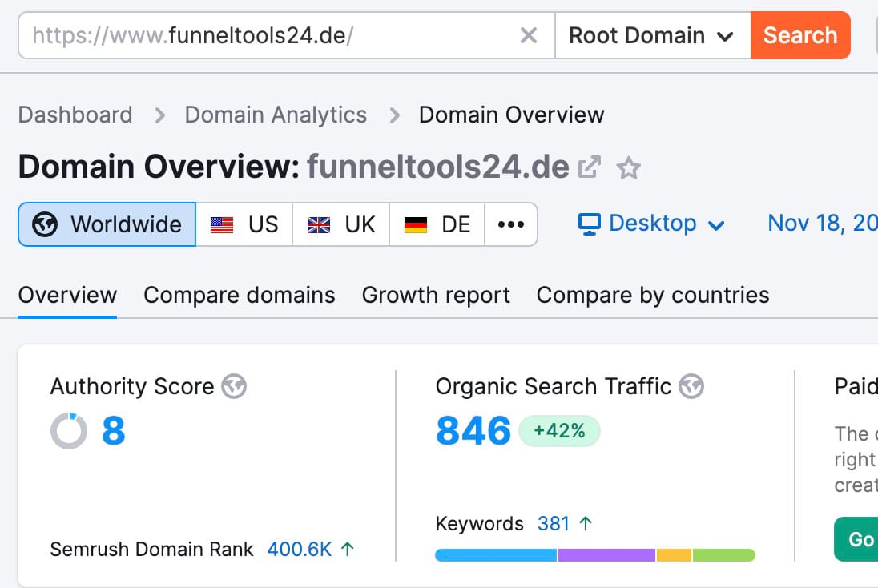Image resolution: width=878 pixels, height=588 pixels.
Task: Open the Nov 18 date picker
Action: point(821,224)
